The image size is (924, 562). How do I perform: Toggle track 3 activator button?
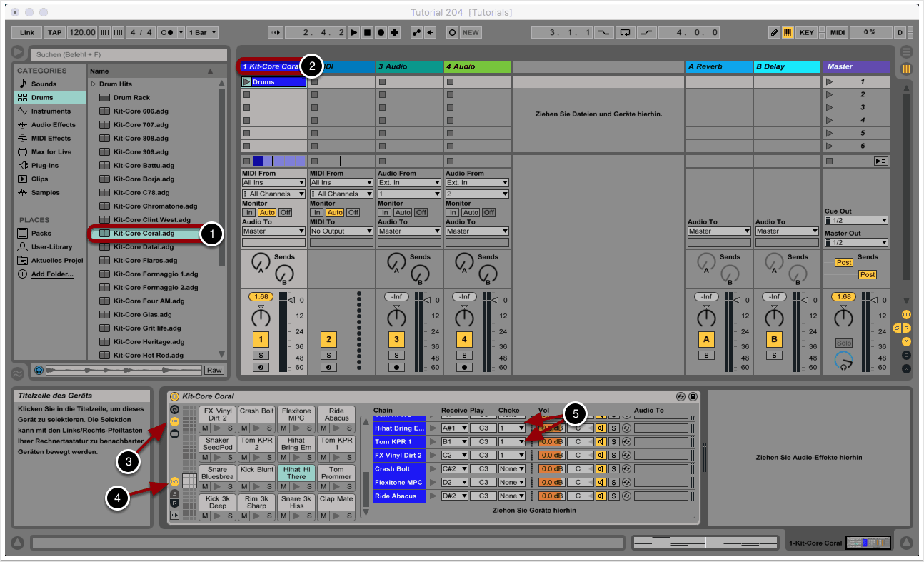coord(396,340)
